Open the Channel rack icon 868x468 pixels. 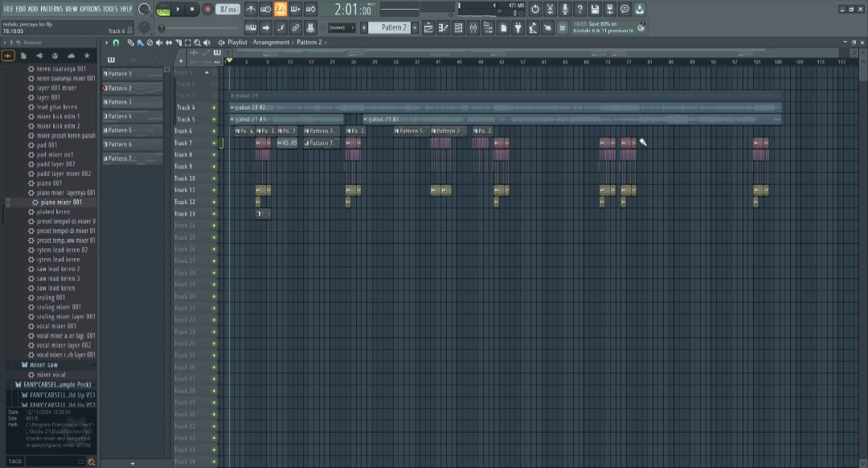coord(458,27)
